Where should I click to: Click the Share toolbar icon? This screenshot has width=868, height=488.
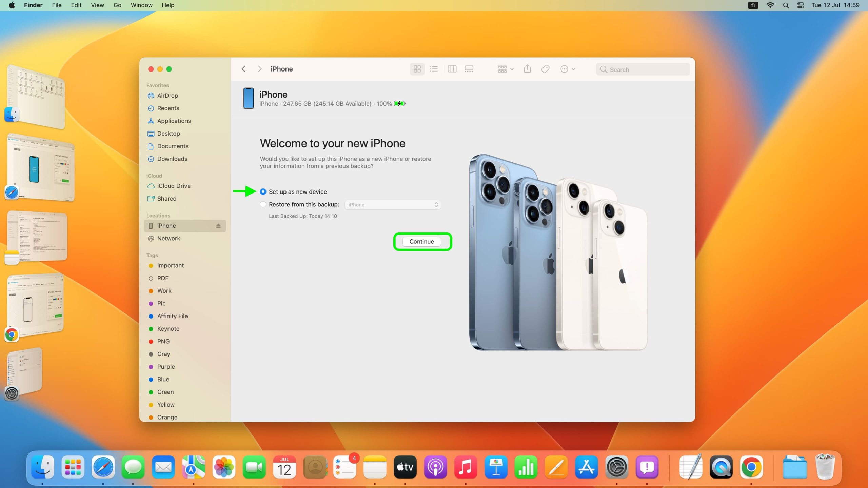(x=527, y=69)
